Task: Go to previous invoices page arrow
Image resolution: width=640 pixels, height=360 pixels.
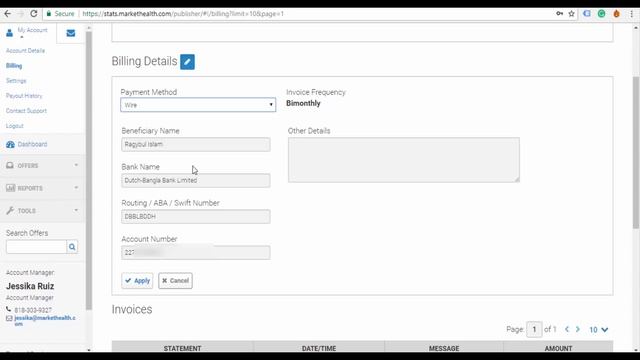Action: (567, 329)
